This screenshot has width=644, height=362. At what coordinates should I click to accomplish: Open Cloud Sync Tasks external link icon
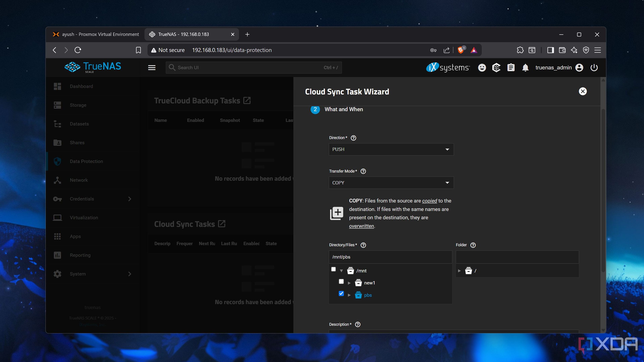(x=222, y=224)
